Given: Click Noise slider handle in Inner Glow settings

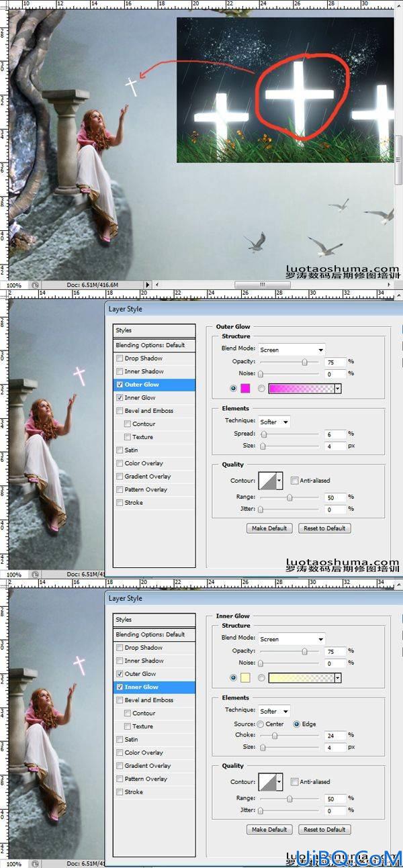Looking at the screenshot, I should (261, 663).
